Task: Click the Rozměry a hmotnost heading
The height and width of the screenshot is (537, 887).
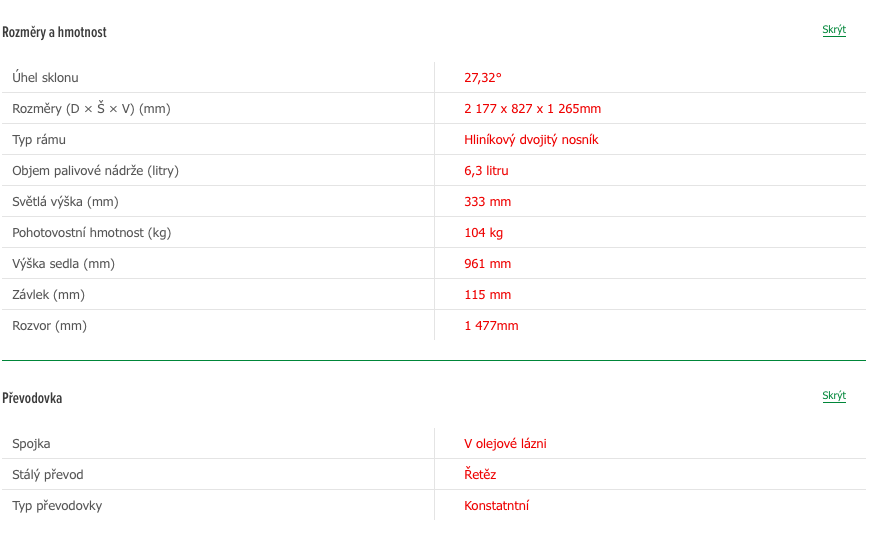Action: click(54, 32)
